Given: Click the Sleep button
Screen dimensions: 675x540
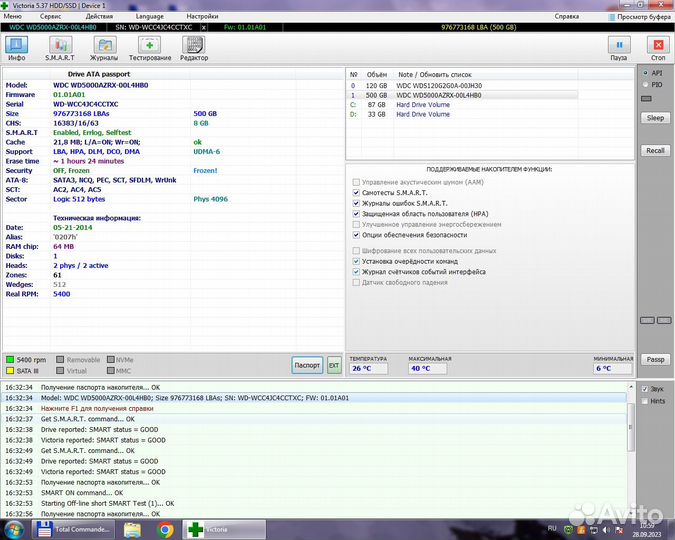Looking at the screenshot, I should pyautogui.click(x=655, y=118).
